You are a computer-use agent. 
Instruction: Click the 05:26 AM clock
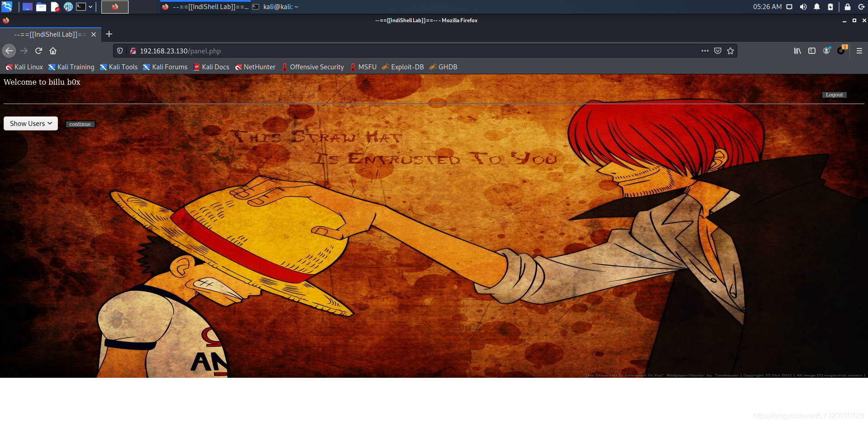[x=767, y=7]
